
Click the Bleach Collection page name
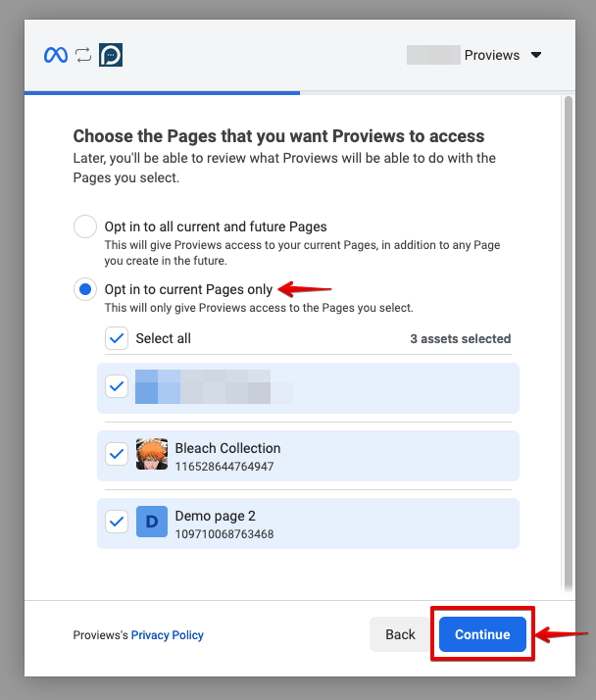[x=227, y=448]
